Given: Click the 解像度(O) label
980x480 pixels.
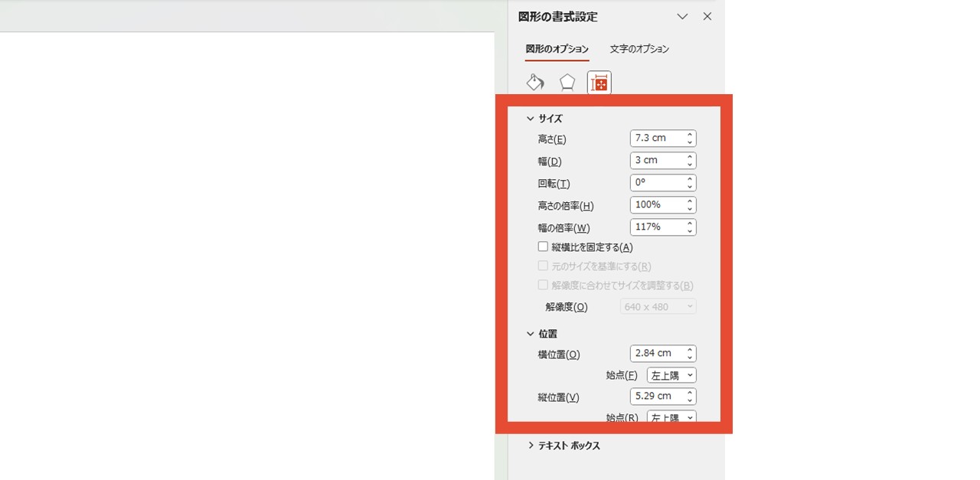Looking at the screenshot, I should tap(567, 307).
